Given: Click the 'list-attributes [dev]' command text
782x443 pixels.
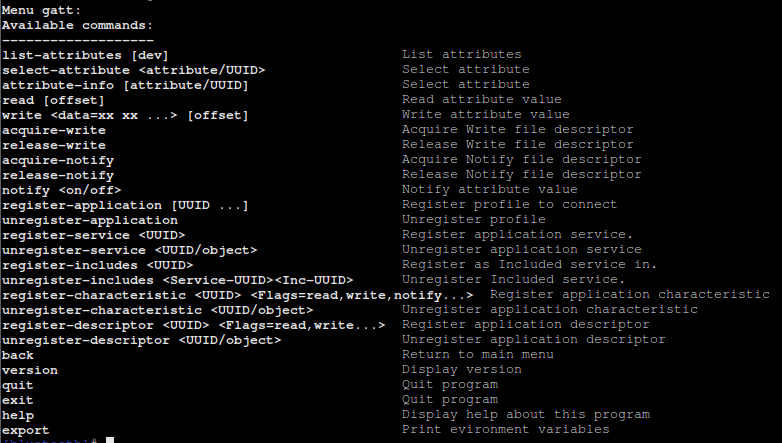Looking at the screenshot, I should (85, 54).
